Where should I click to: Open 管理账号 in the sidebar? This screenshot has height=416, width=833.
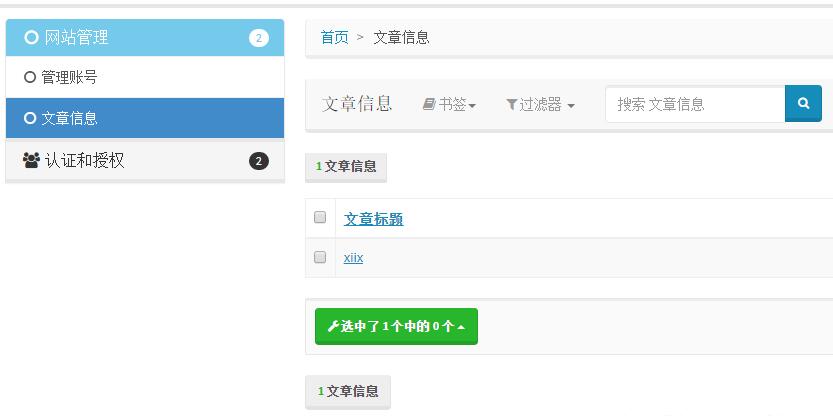click(x=69, y=77)
